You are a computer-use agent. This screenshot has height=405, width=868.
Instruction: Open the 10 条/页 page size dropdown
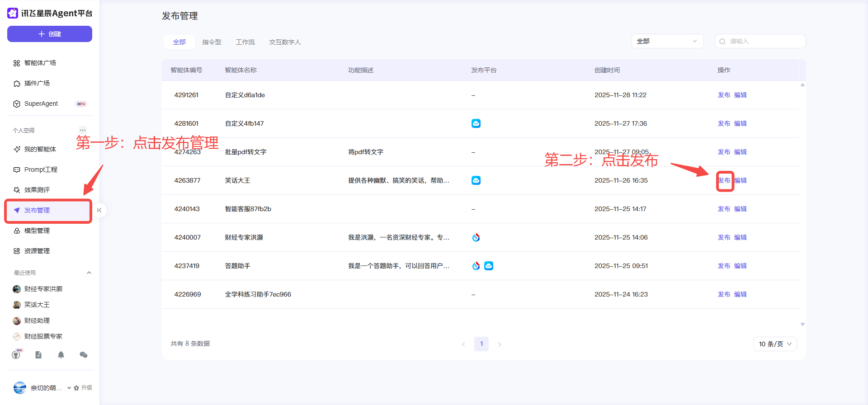point(775,344)
